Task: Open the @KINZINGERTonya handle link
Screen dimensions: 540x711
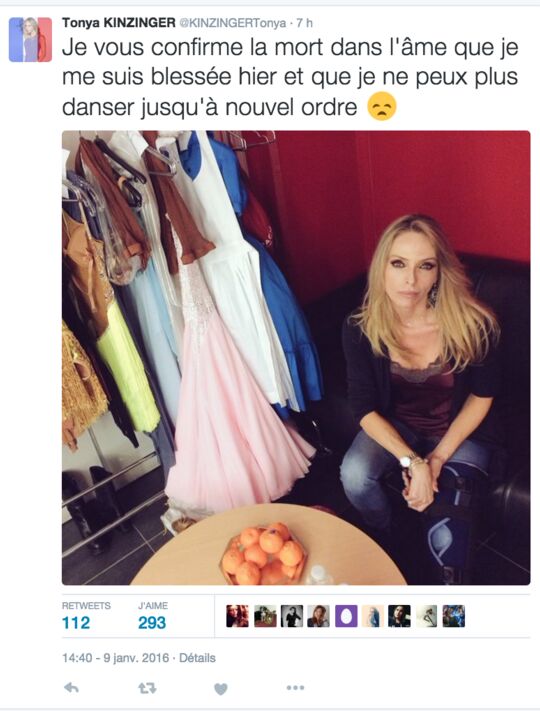Action: pos(233,23)
